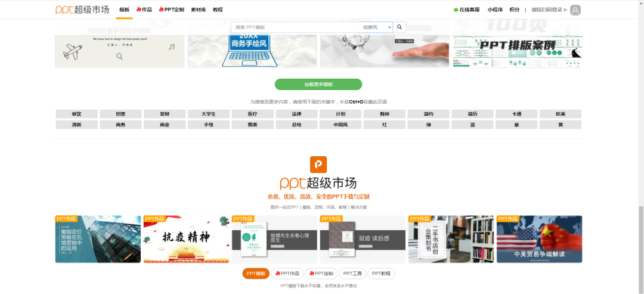Viewport: 644px width, 294px height.
Task: Open the 简约好看手绘商务模板 thumbnail
Action: [120, 44]
